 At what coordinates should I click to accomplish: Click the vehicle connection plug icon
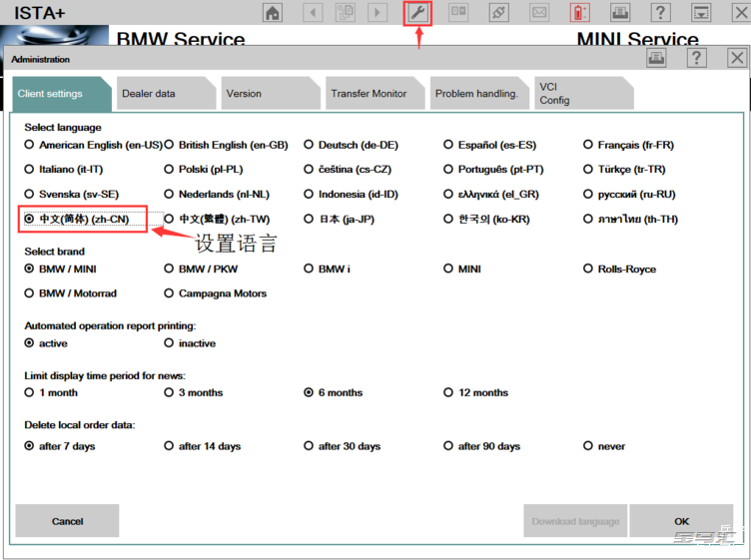pos(498,12)
